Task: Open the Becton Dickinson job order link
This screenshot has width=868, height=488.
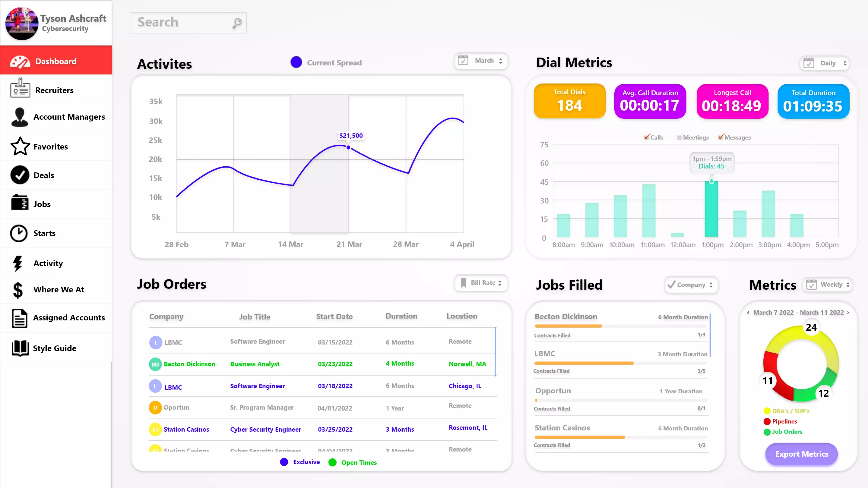Action: coord(189,364)
